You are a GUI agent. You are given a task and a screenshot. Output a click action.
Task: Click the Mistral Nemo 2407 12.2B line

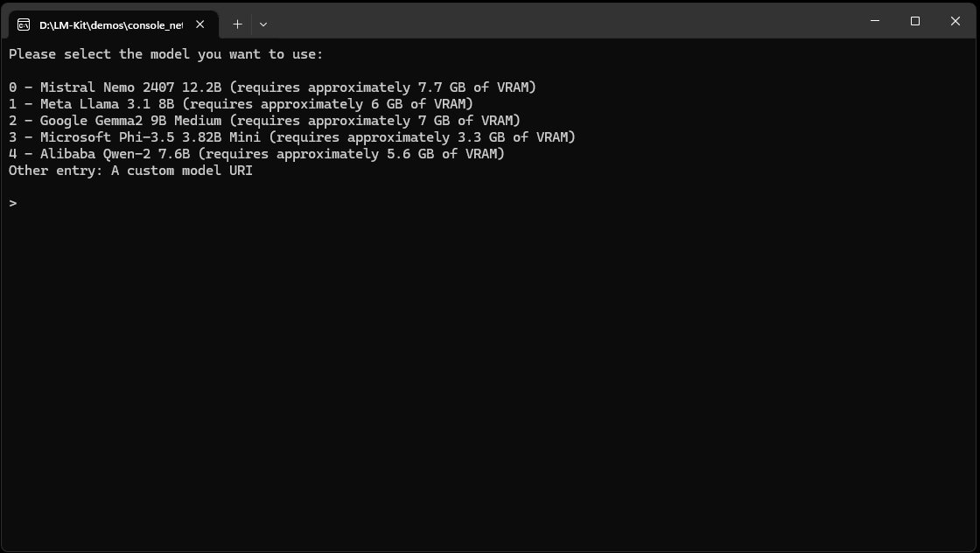pos(272,87)
